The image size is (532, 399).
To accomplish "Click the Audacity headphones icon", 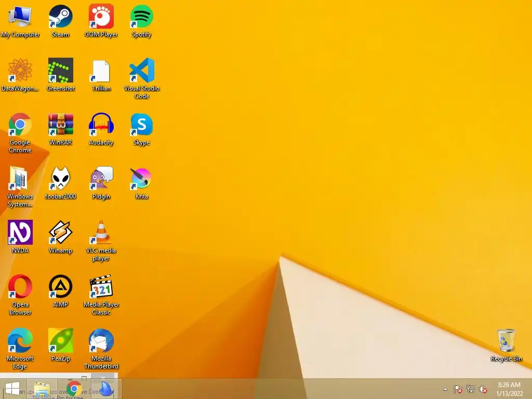I will pos(101,125).
